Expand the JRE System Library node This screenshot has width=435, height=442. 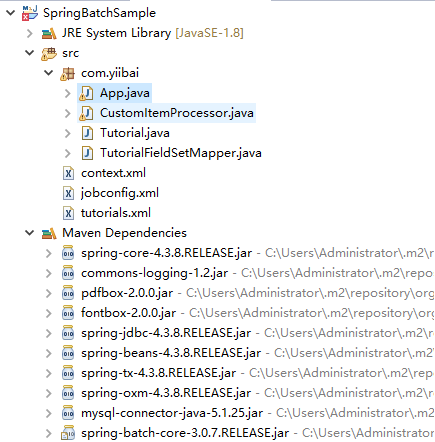pos(30,33)
